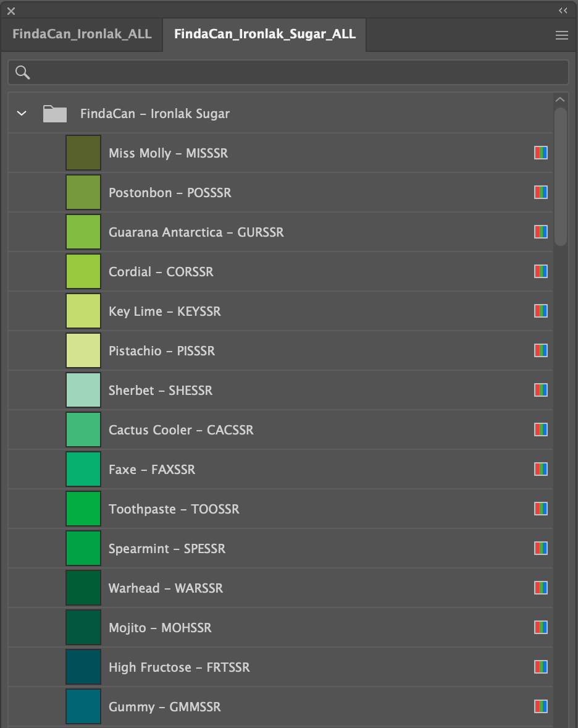The height and width of the screenshot is (728, 578).
Task: Click the RGB color mode icon for Miss Molly
Action: 540,153
